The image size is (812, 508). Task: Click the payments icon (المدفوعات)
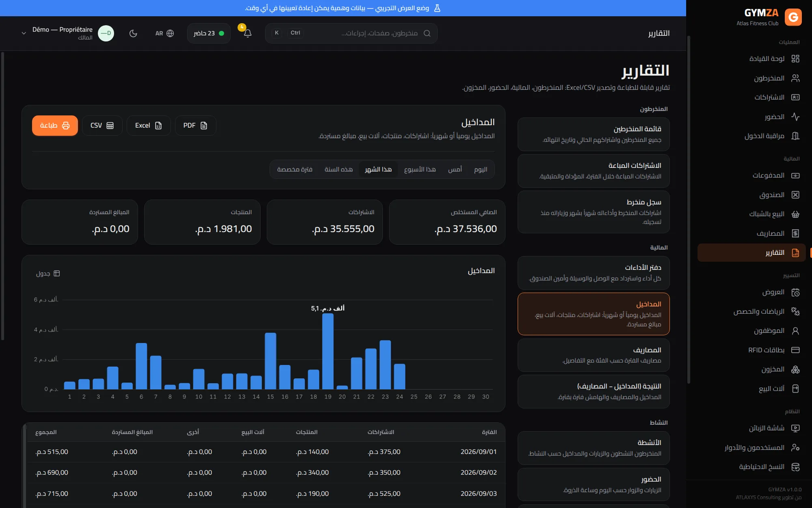coord(795,176)
